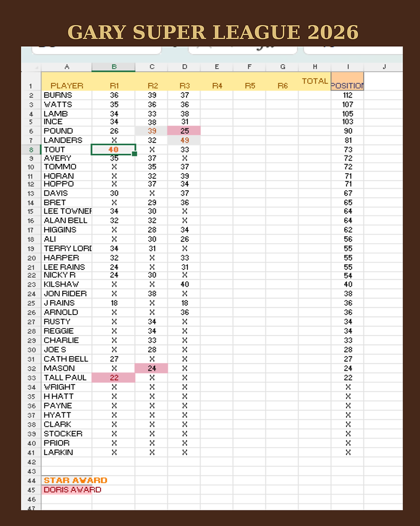The width and height of the screenshot is (420, 526).
Task: Select the KILSHAW player cell
Action: pyautogui.click(x=67, y=285)
